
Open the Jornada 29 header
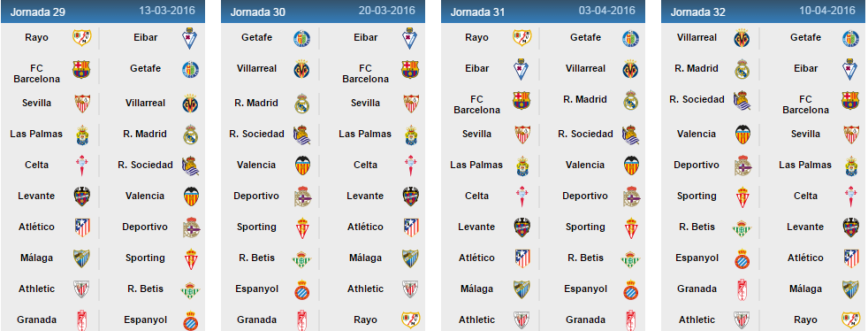click(x=103, y=12)
